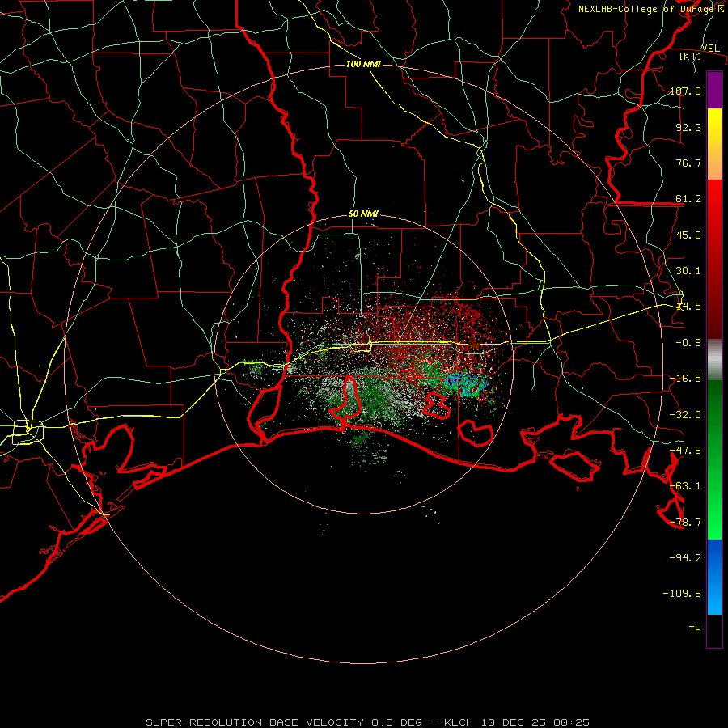This screenshot has width=728, height=728.
Task: Click the [KT] units label
Action: pyautogui.click(x=691, y=56)
